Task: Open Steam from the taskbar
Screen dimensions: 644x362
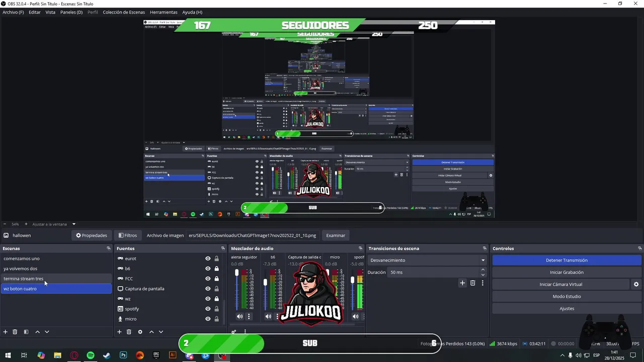Action: pyautogui.click(x=107, y=355)
